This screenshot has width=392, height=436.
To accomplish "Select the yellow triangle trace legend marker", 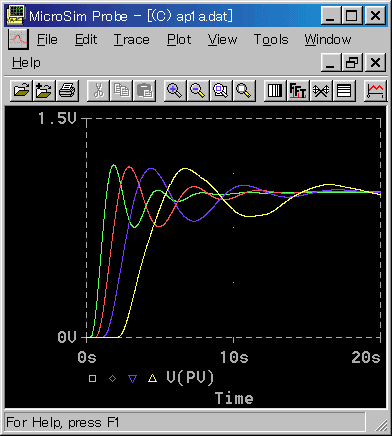I will point(152,378).
